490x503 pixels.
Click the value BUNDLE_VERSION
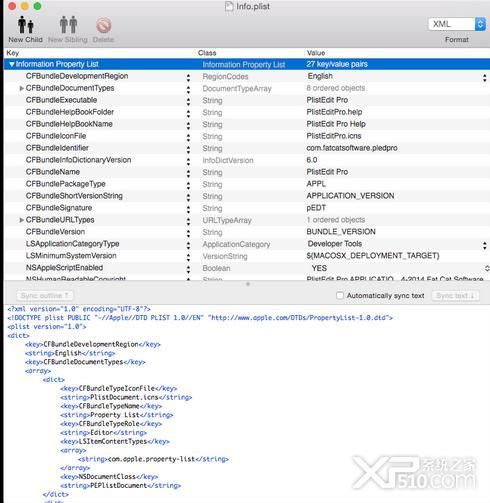pos(341,232)
